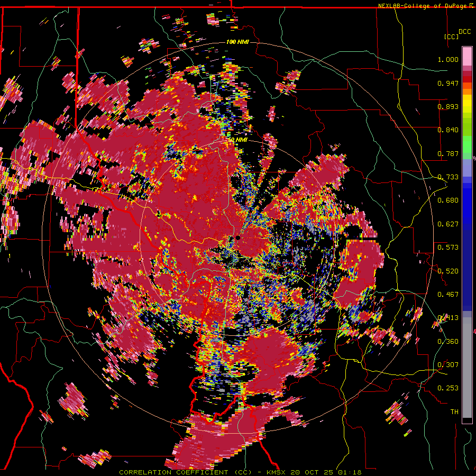
Task: Click the DCC product code label
Action: (x=464, y=32)
